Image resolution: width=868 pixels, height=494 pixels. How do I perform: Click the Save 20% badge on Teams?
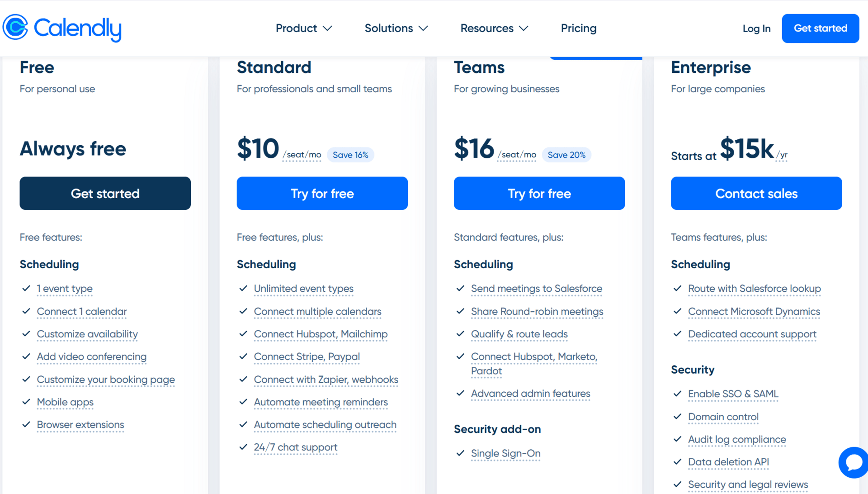[566, 155]
